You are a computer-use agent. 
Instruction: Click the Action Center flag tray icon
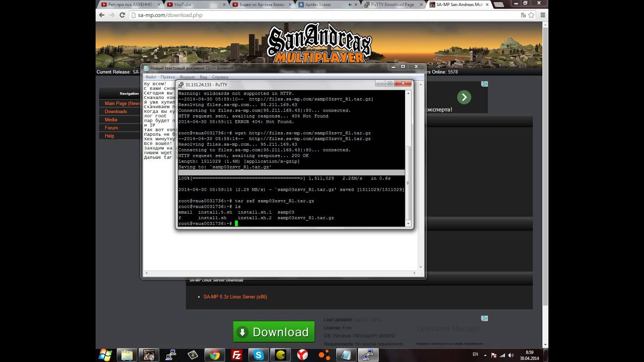pyautogui.click(x=494, y=355)
